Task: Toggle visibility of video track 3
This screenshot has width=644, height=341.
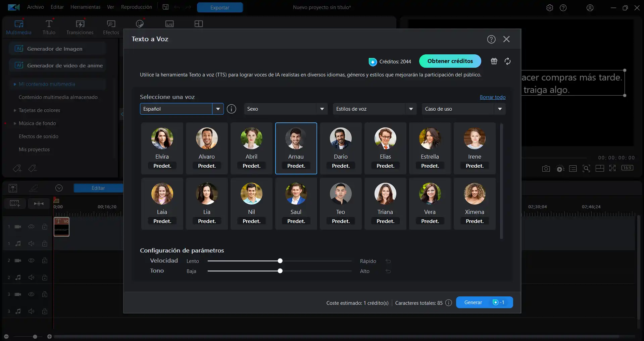Action: pos(31,294)
